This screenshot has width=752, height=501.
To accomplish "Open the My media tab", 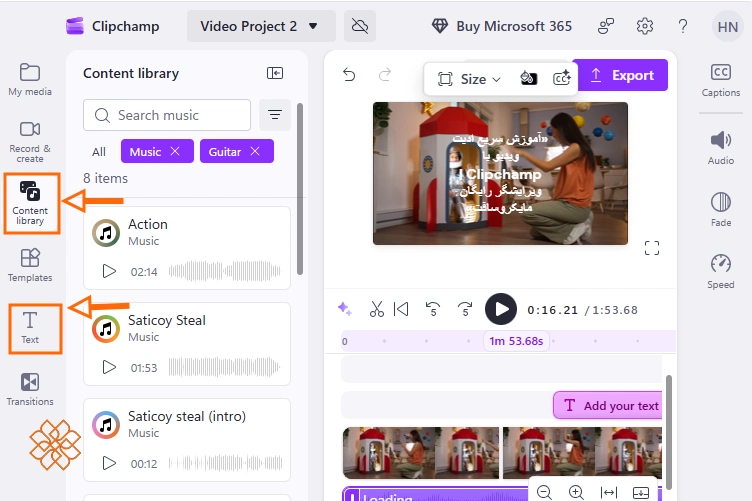I will (30, 79).
